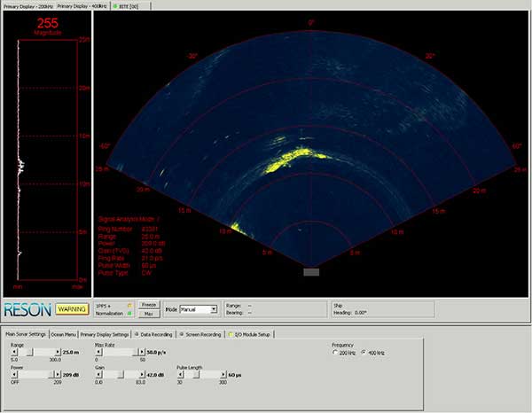The height and width of the screenshot is (413, 532).
Task: Click the 1PPS status indicator light
Action: (130, 305)
